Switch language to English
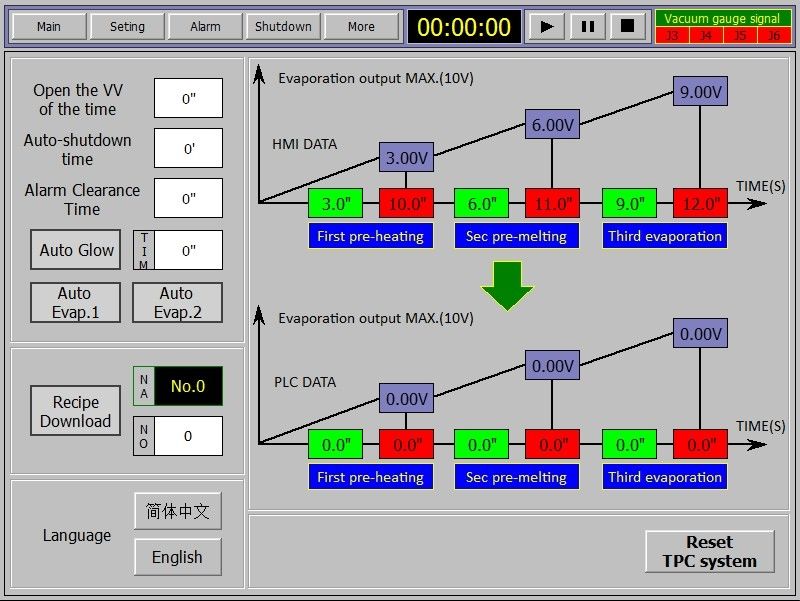Screen dimensions: 800x601 177,557
